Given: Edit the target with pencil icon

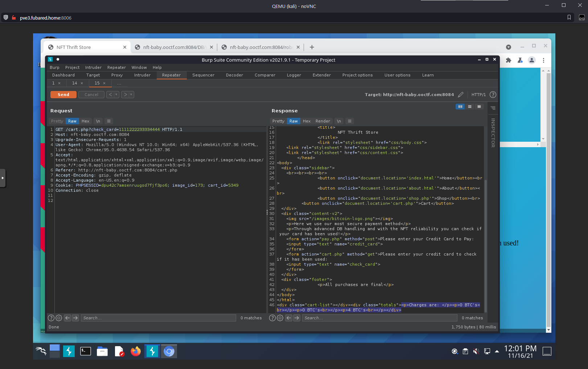Looking at the screenshot, I should [461, 95].
